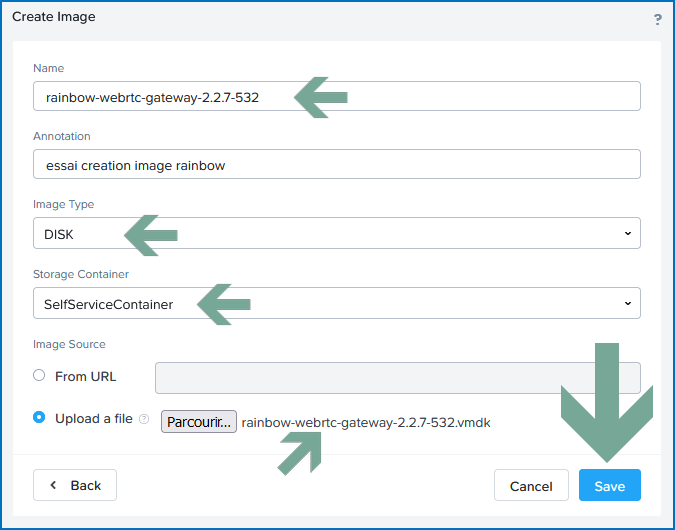Select the From URL radio button

pos(39,375)
